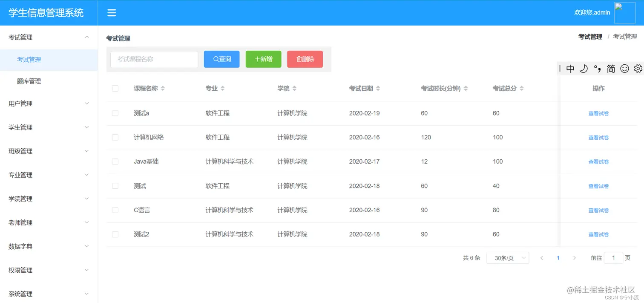Click the moon icon in IME toolbar
644x303 pixels.
coord(584,69)
